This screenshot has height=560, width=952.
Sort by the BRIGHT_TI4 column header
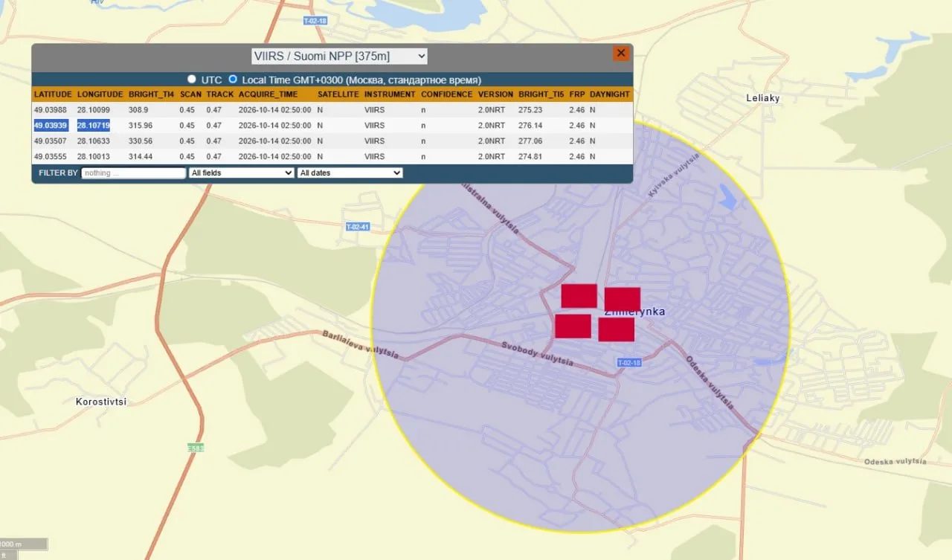(x=152, y=94)
